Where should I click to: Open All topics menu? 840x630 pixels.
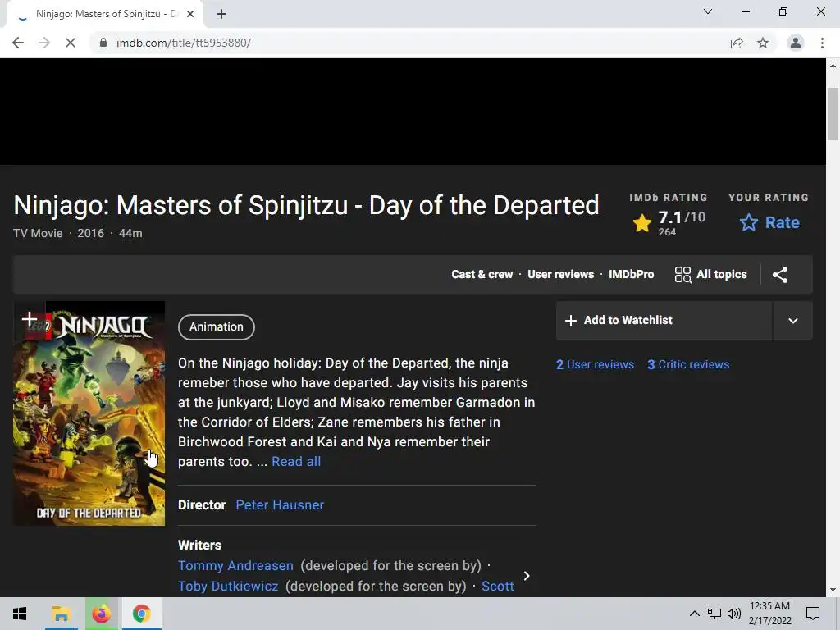[710, 274]
